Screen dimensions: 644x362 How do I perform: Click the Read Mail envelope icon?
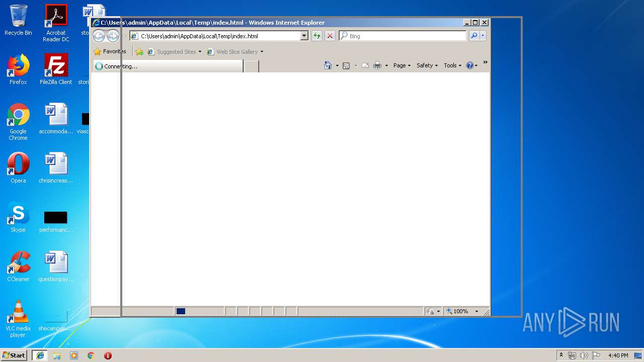(365, 65)
